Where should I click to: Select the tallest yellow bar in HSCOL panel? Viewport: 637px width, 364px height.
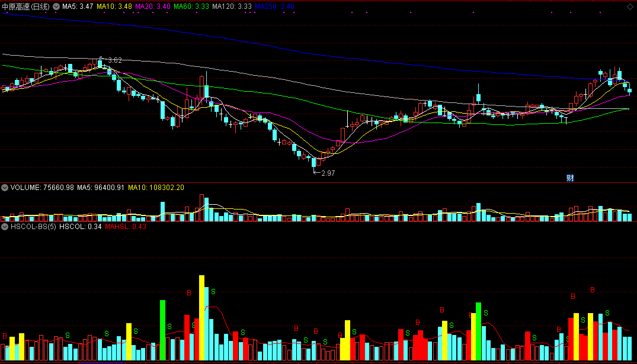tap(201, 318)
